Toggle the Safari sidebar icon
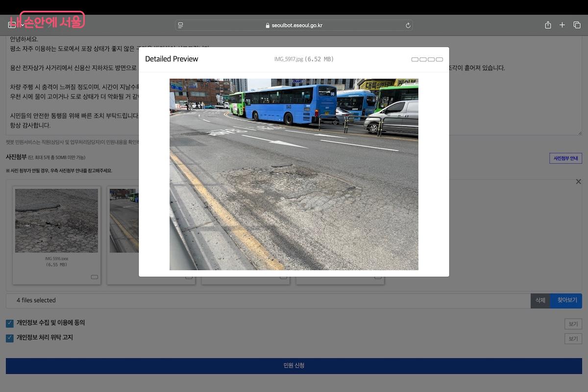588x392 pixels. click(12, 25)
